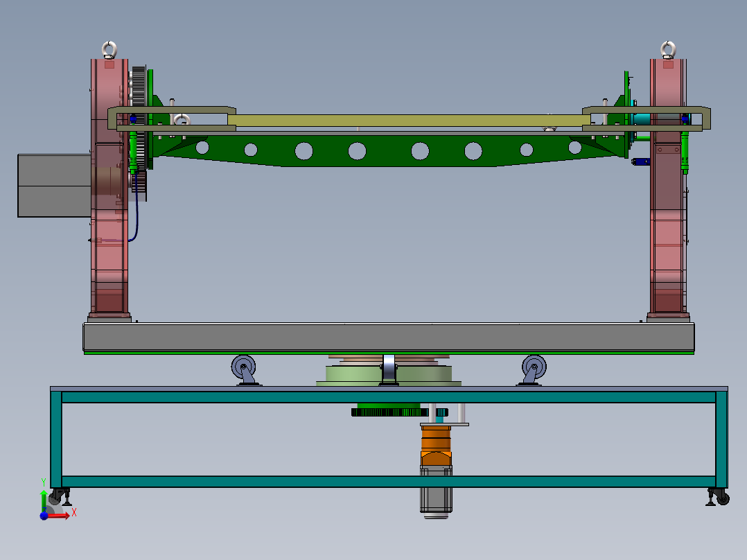This screenshot has width=747, height=560.
Task: Select the left teal frame leg
Action: (56, 439)
